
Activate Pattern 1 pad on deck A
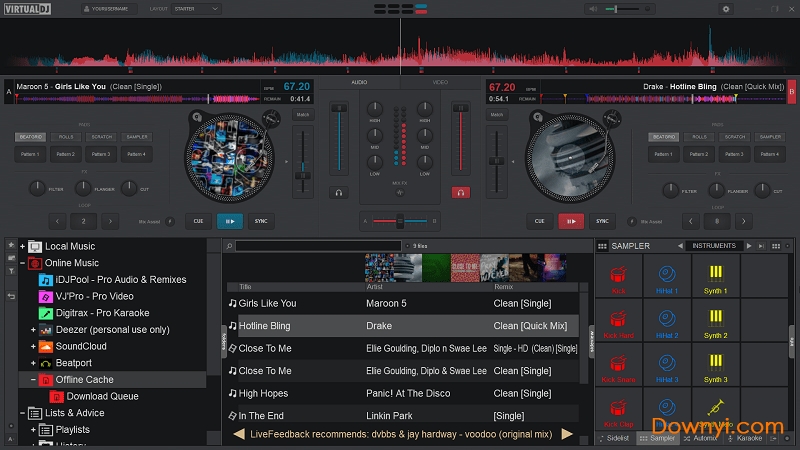coord(30,154)
